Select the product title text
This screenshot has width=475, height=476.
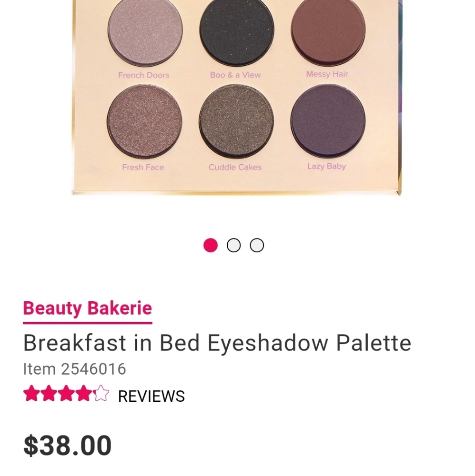pos(217,342)
